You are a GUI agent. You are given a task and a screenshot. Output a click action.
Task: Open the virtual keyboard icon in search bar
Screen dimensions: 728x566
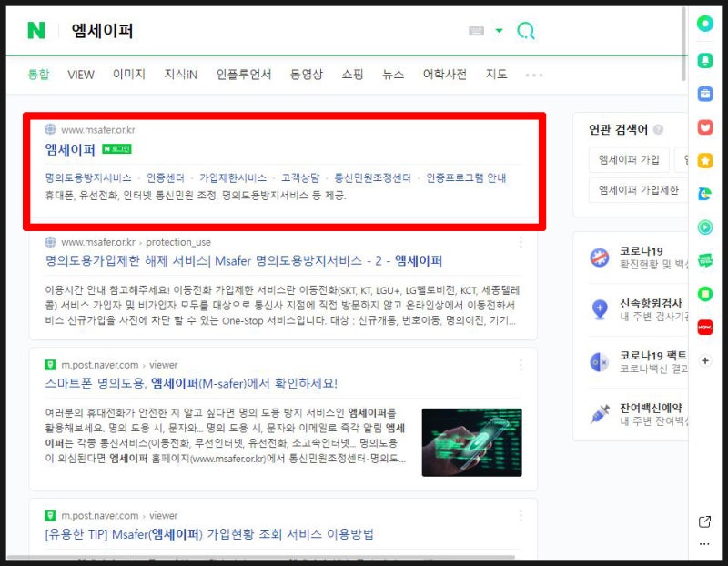pos(476,31)
